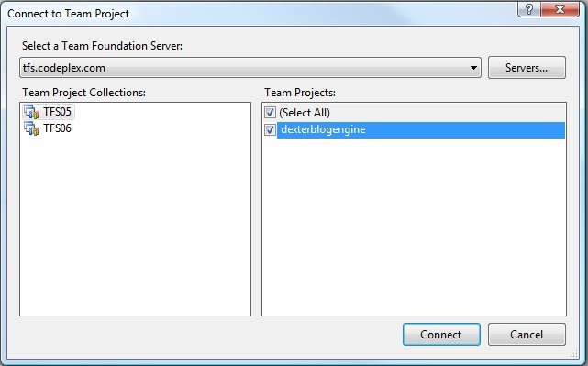Close the Connect to Team Project dialog
The height and width of the screenshot is (366, 588).
560,9
